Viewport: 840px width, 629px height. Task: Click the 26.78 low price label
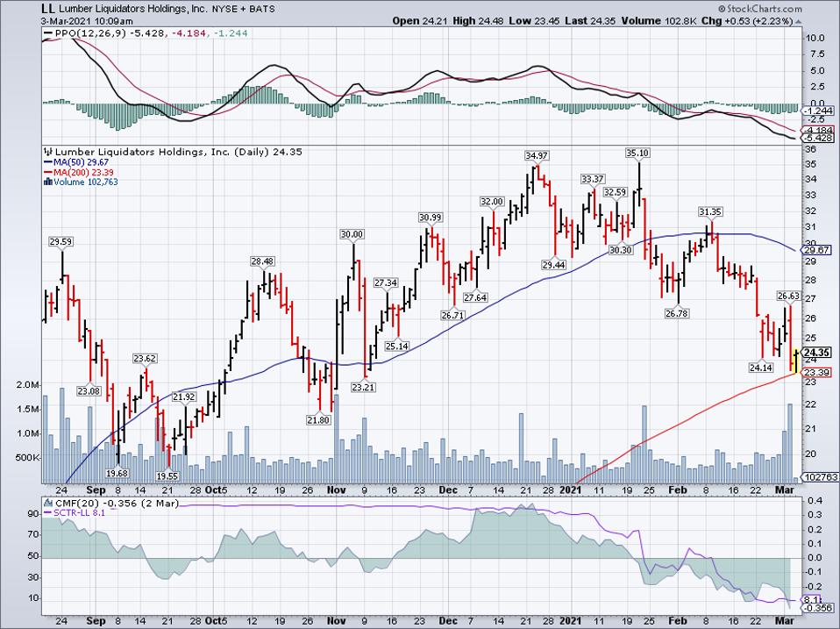click(x=677, y=313)
